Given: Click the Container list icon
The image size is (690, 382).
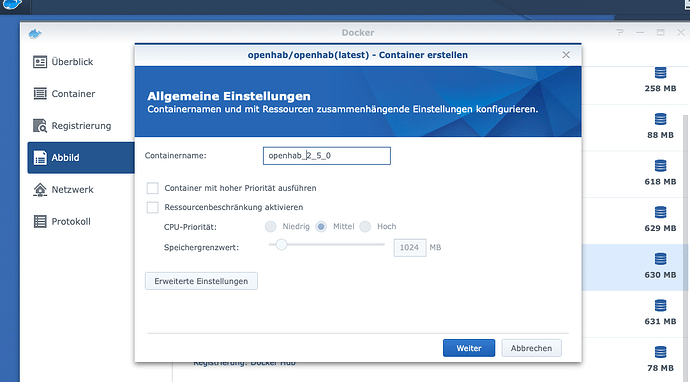Looking at the screenshot, I should click(x=40, y=94).
